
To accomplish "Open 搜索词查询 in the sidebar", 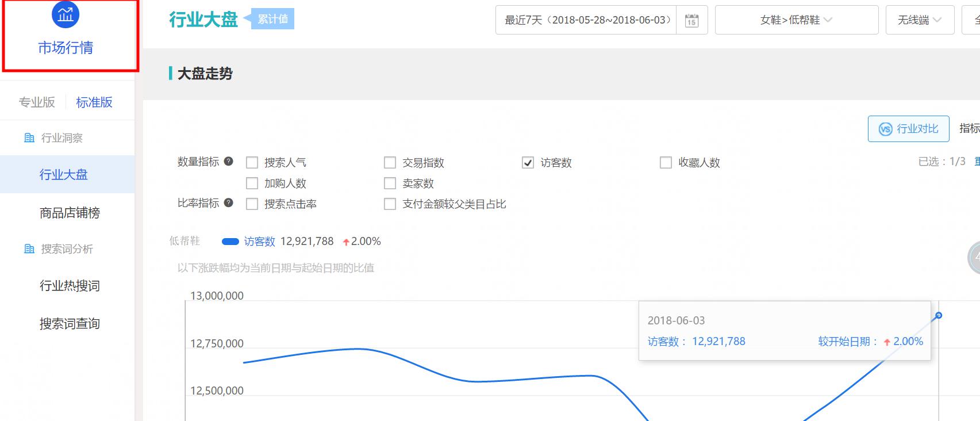I will (x=70, y=324).
